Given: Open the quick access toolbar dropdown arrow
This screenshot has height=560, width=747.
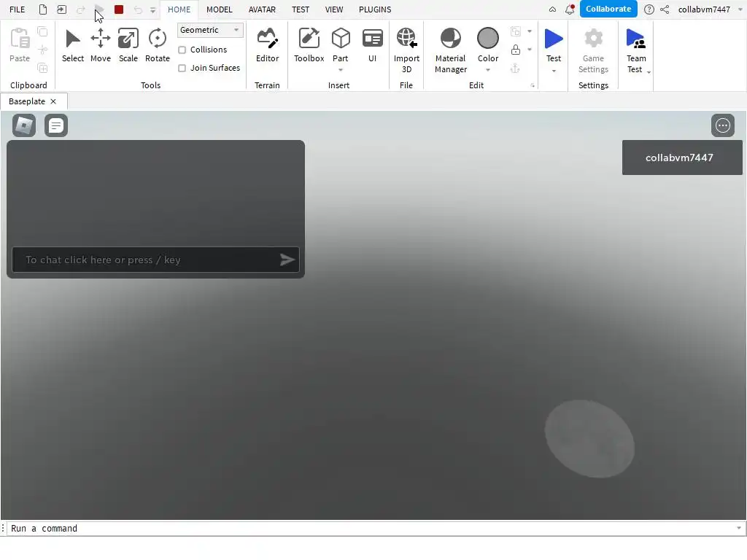Looking at the screenshot, I should coord(153,10).
